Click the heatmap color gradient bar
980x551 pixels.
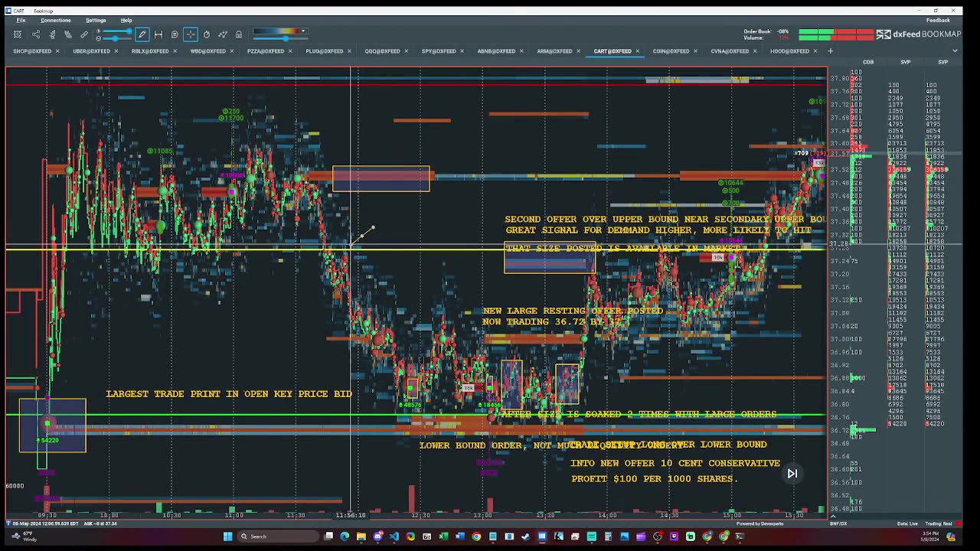click(277, 31)
